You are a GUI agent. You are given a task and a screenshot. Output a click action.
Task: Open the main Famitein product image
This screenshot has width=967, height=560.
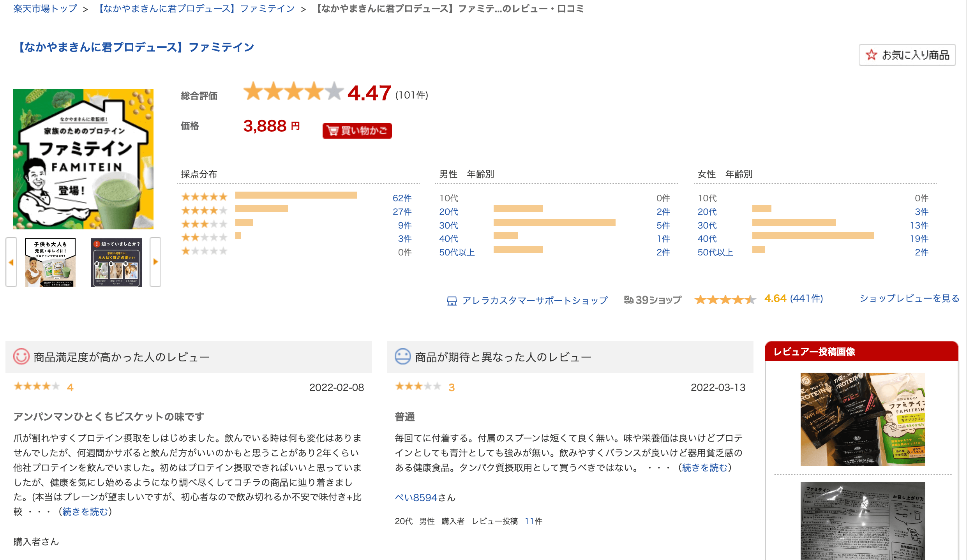[83, 159]
